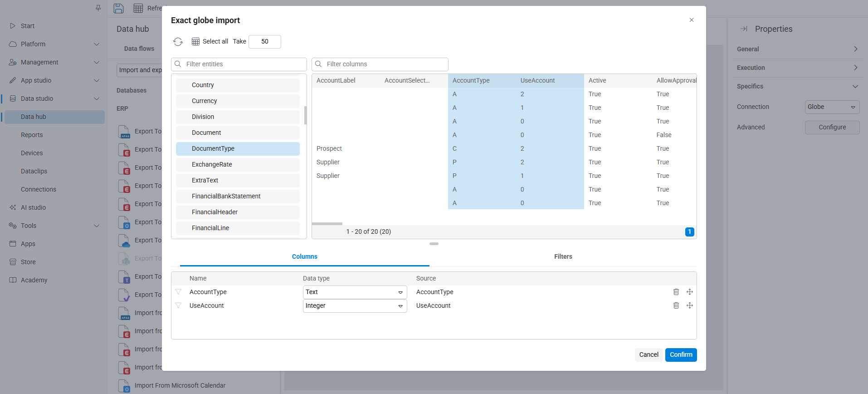Click the refresh icon in import dialog
Image resolution: width=868 pixels, height=394 pixels.
(178, 42)
